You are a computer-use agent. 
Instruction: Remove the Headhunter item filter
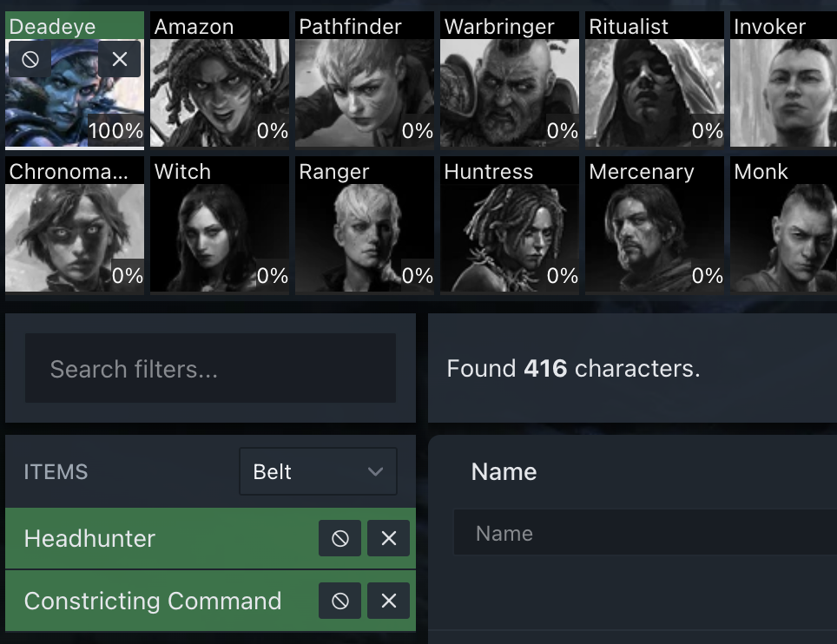coord(388,539)
